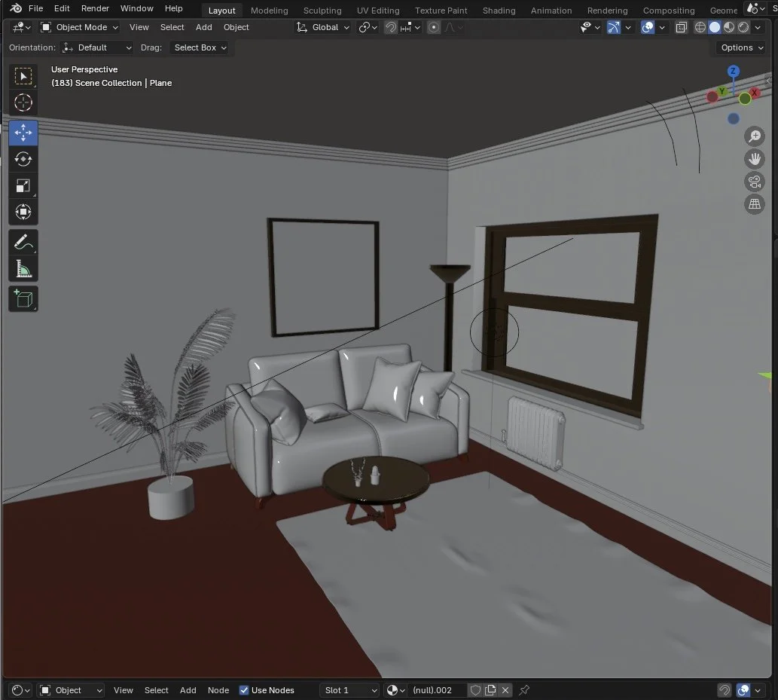Activate the Rotate tool

(23, 159)
